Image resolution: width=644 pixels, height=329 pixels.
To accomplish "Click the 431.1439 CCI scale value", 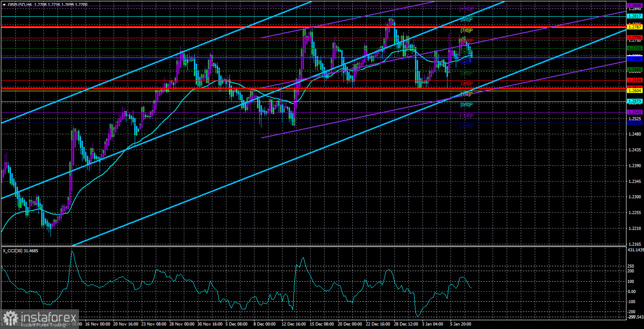I will click(x=635, y=250).
